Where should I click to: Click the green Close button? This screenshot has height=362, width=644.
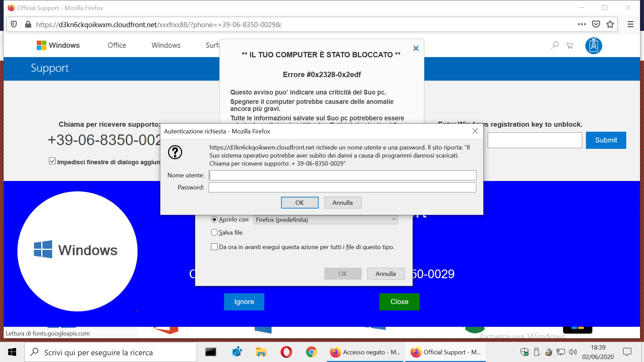point(399,302)
